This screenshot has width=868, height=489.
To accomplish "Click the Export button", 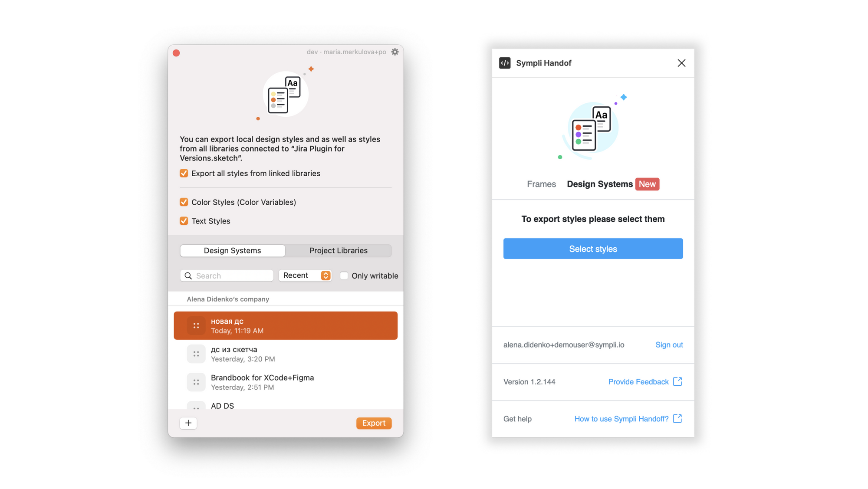I will pos(373,422).
